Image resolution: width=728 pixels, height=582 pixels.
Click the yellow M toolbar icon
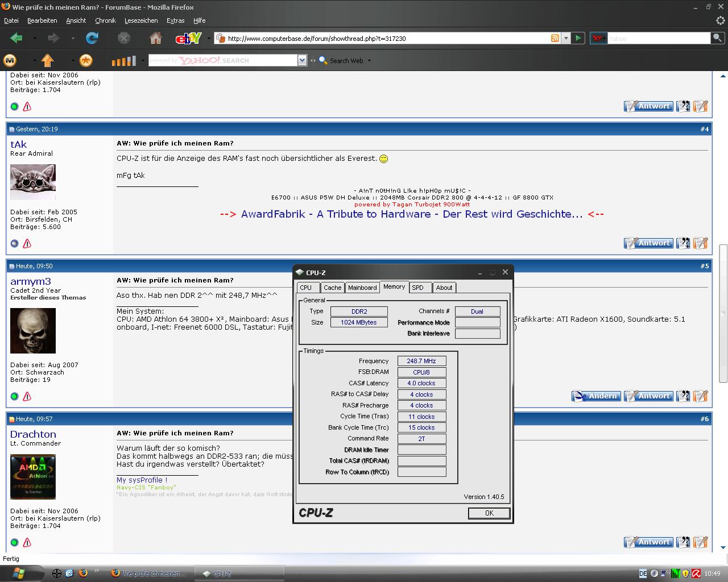click(x=10, y=60)
